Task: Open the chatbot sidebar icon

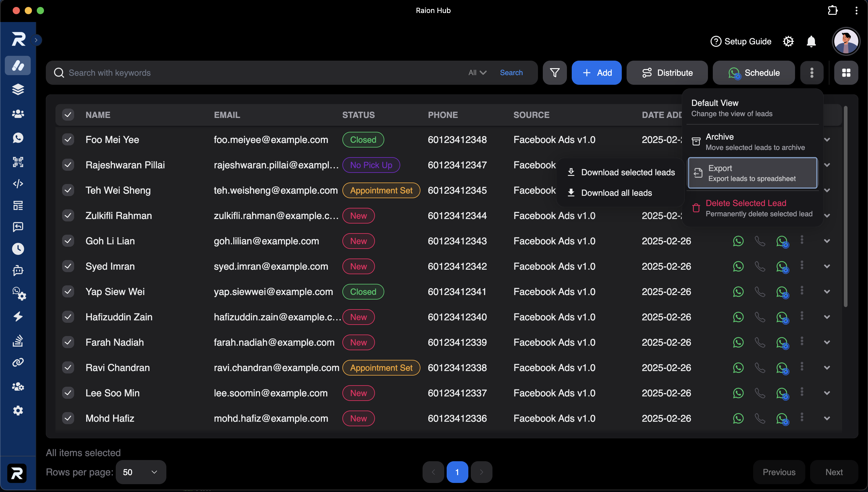Action: 18,270
